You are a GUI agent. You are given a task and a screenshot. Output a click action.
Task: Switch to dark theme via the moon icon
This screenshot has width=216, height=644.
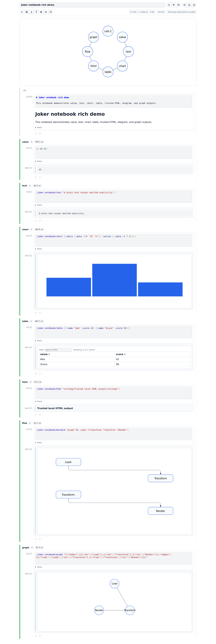click(189, 5)
